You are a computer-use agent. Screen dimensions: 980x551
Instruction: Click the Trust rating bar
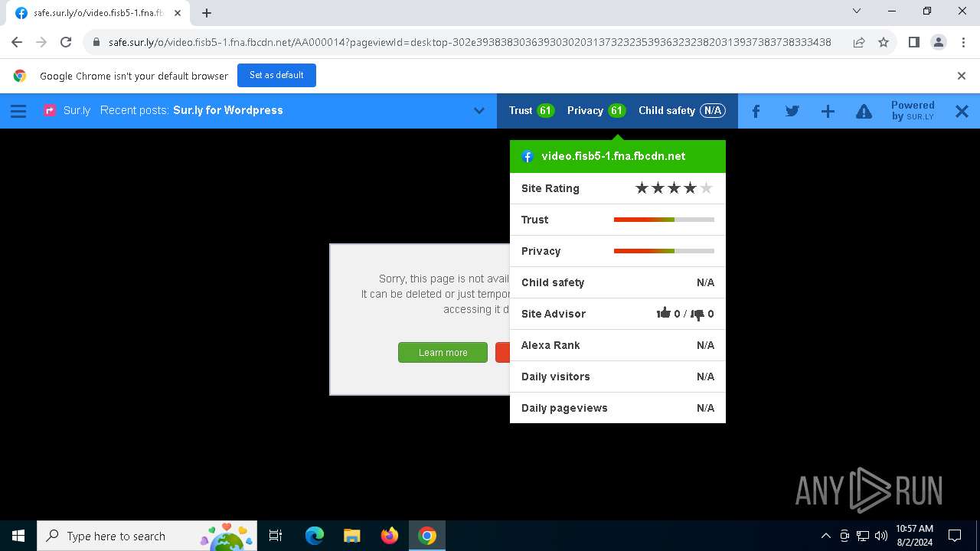(x=664, y=220)
